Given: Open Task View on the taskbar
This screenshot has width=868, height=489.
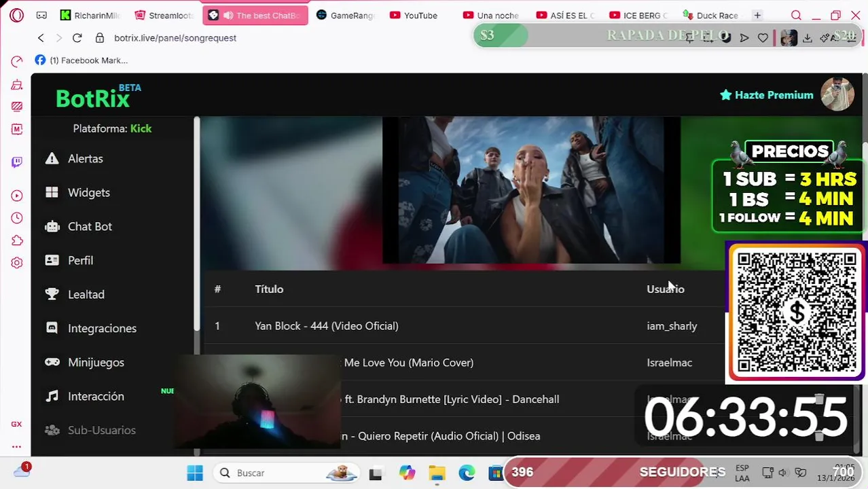Looking at the screenshot, I should tap(376, 473).
